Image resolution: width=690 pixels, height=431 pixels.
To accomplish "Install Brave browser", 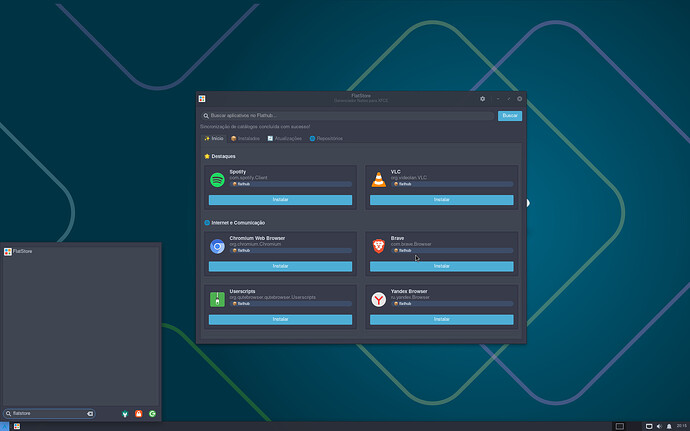I will tap(441, 266).
